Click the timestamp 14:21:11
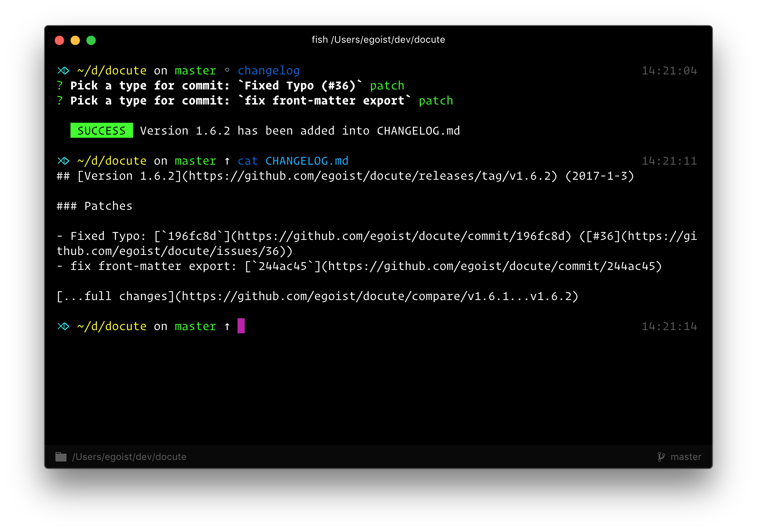Image resolution: width=757 pixels, height=532 pixels. pyautogui.click(x=669, y=161)
